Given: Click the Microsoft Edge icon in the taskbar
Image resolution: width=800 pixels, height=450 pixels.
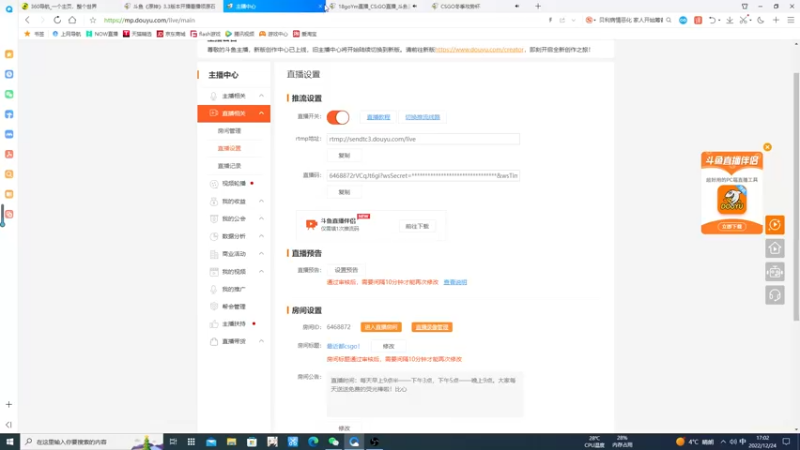Looking at the screenshot, I should pyautogui.click(x=313, y=442).
